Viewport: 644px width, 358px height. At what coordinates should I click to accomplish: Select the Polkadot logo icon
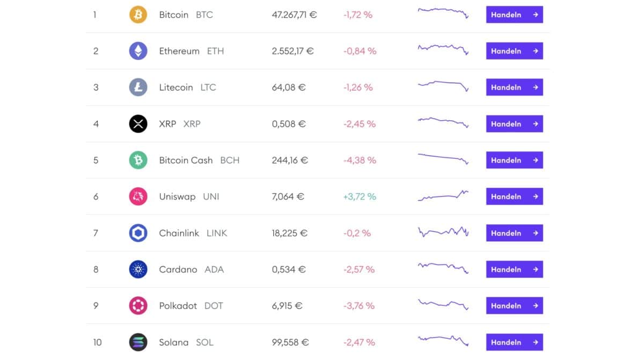[138, 305]
